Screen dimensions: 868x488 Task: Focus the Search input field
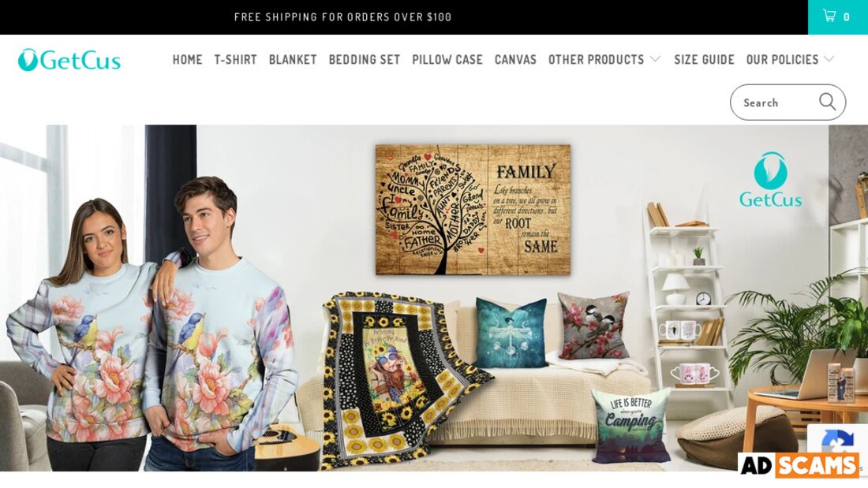[x=775, y=102]
